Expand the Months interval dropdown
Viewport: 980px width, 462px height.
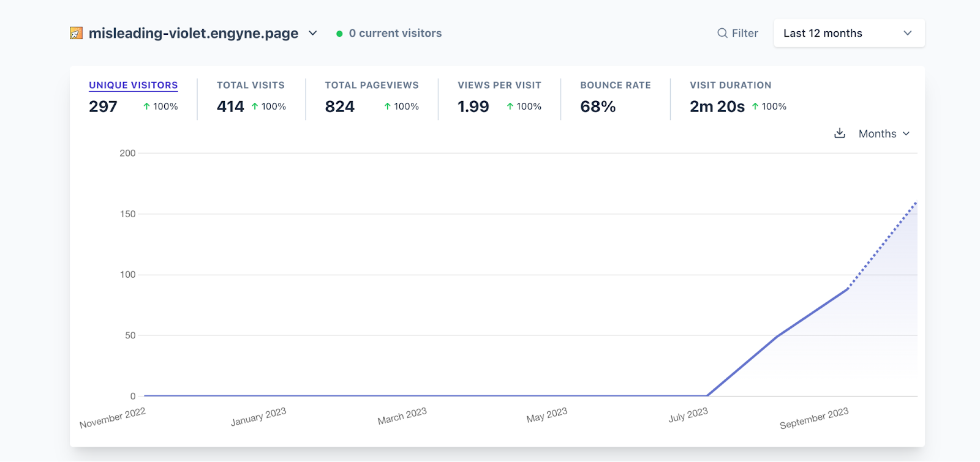(x=884, y=133)
